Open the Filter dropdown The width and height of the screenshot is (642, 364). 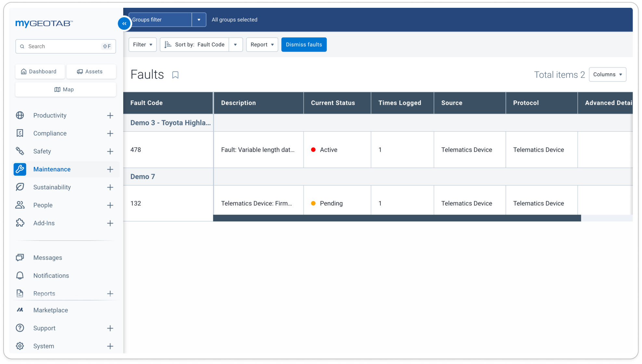point(142,44)
